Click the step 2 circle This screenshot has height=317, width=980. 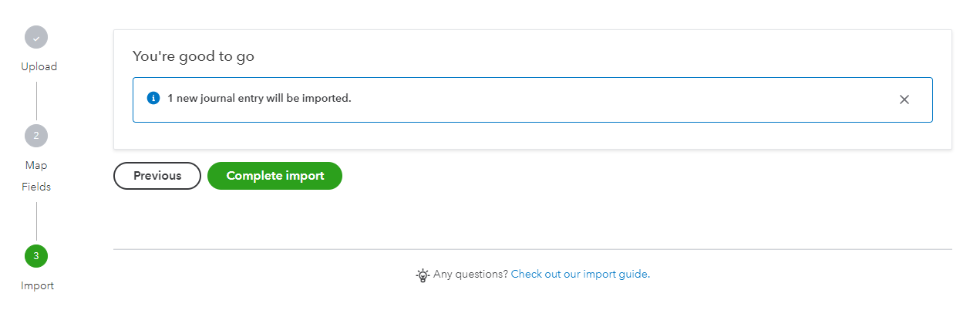[36, 136]
